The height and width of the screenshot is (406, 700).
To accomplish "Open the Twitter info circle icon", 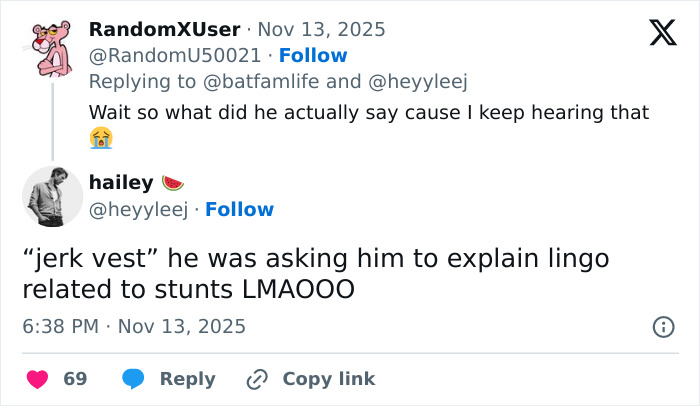I will (662, 327).
